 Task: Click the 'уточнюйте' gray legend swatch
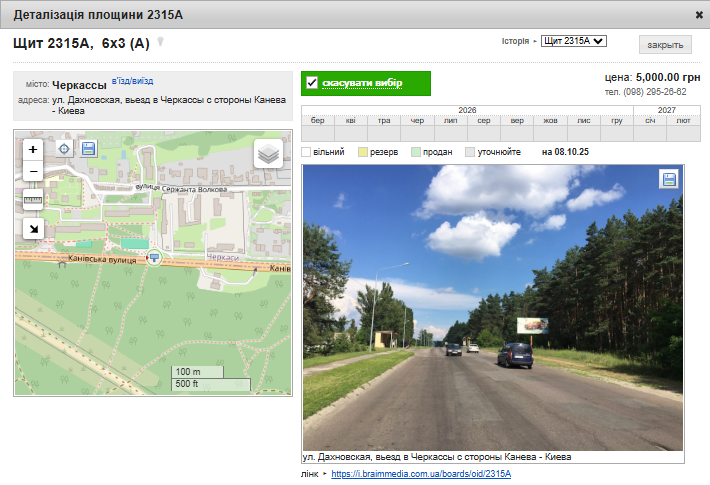470,152
